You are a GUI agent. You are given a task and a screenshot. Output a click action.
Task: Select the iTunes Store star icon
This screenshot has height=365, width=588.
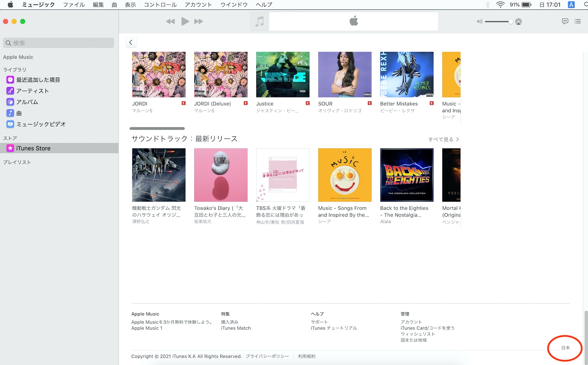point(10,148)
